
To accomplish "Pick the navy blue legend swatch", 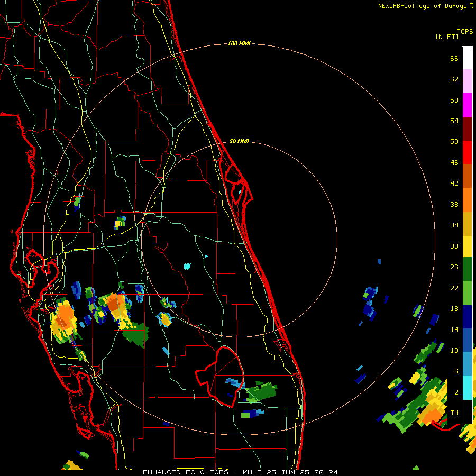I will (467, 317).
